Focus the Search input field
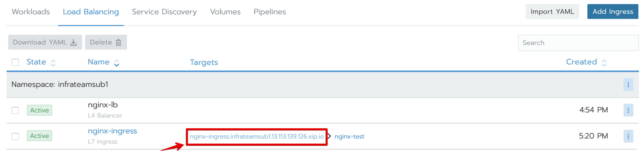The height and width of the screenshot is (162, 644). click(x=578, y=43)
